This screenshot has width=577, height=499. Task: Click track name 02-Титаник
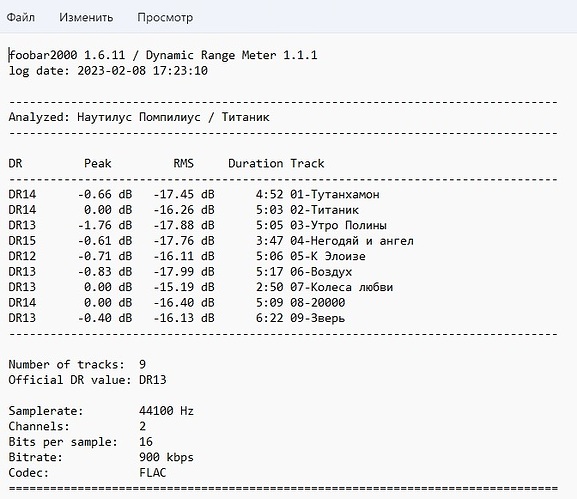(x=325, y=210)
